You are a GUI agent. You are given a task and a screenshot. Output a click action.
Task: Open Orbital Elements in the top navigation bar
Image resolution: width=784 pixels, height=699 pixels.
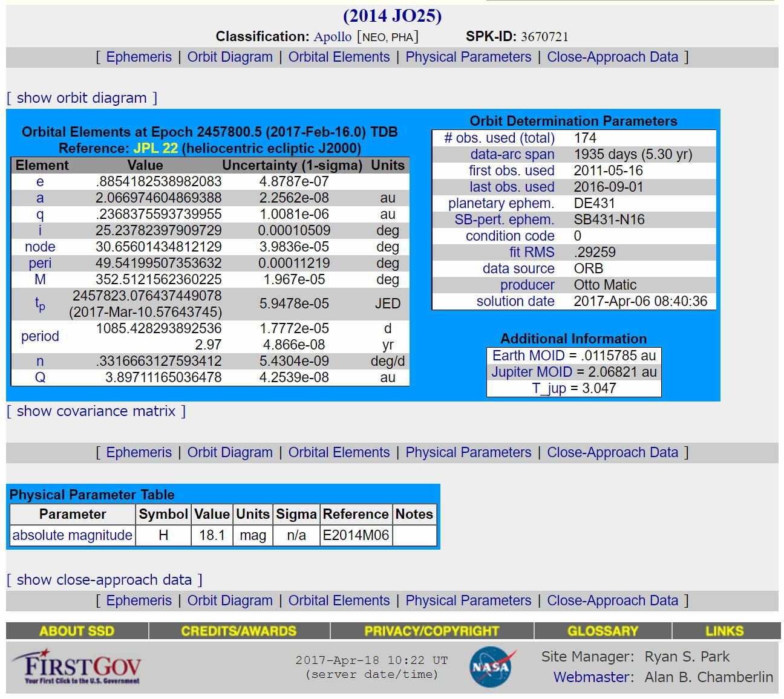point(339,57)
